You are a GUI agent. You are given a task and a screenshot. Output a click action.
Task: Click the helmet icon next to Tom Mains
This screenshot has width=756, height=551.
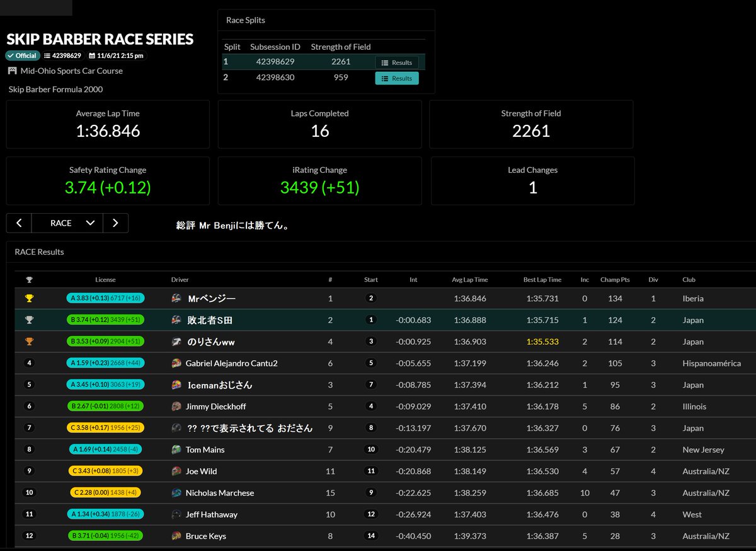click(176, 449)
